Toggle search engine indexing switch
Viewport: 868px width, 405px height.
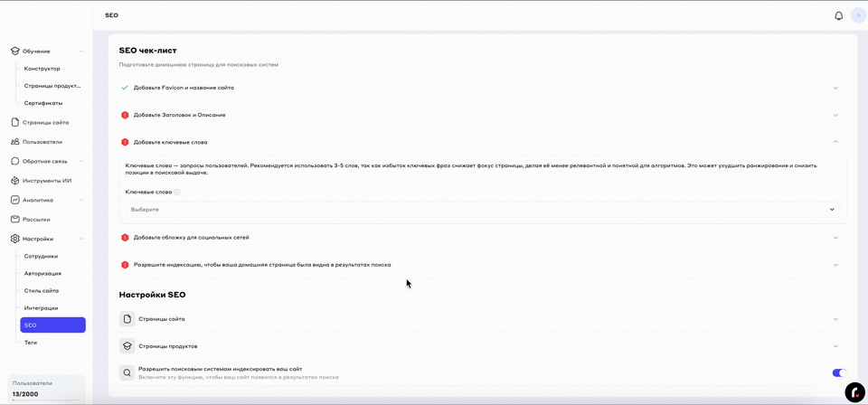tap(837, 372)
